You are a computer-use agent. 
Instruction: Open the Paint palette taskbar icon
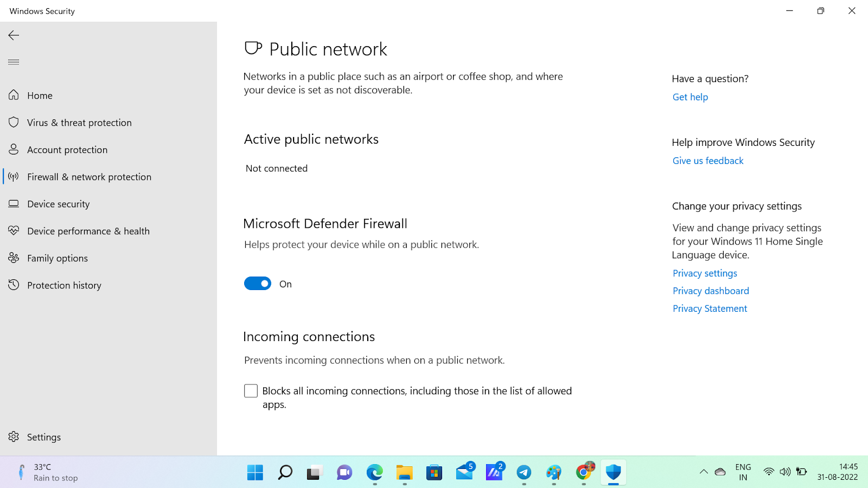click(x=554, y=473)
